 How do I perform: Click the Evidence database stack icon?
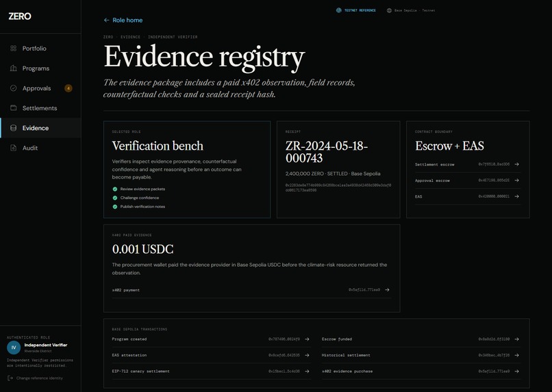14,128
